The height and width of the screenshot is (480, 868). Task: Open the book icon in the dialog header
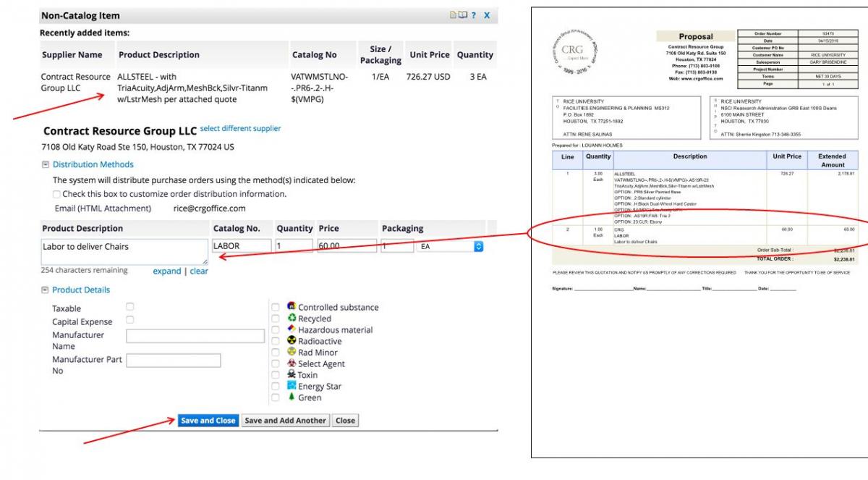point(461,15)
